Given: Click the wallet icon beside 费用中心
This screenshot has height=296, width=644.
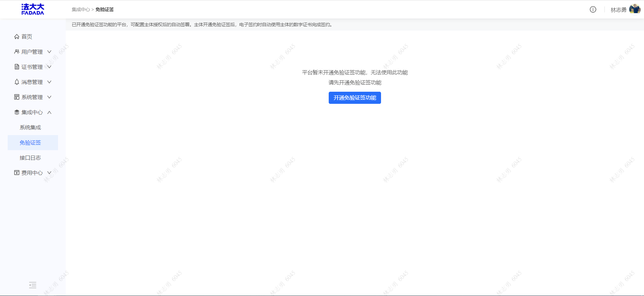Looking at the screenshot, I should (x=17, y=173).
